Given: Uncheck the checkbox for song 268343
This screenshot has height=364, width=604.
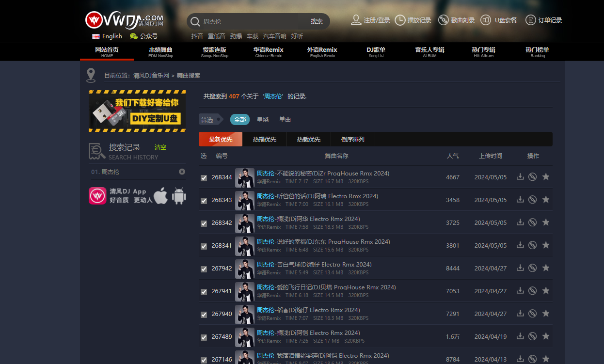Looking at the screenshot, I should (204, 201).
